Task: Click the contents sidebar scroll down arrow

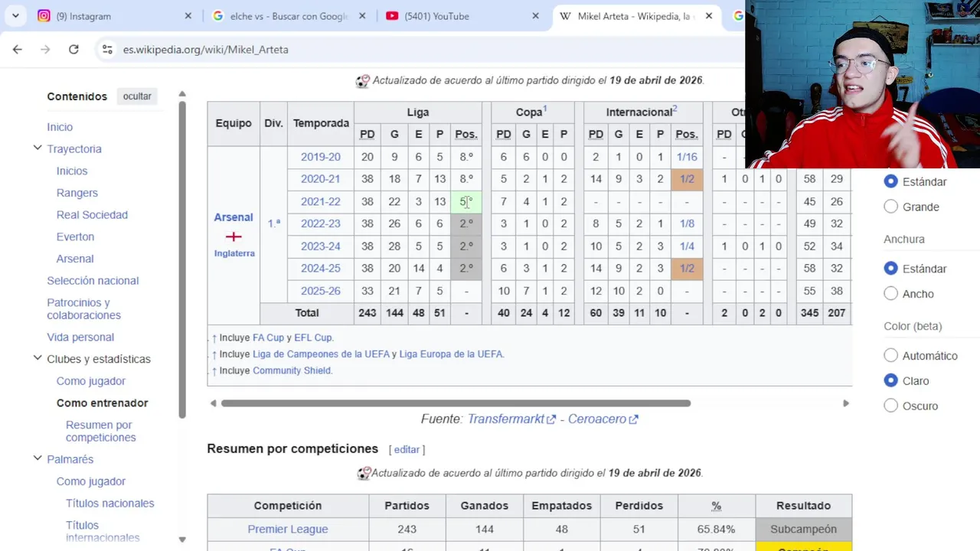Action: tap(182, 540)
